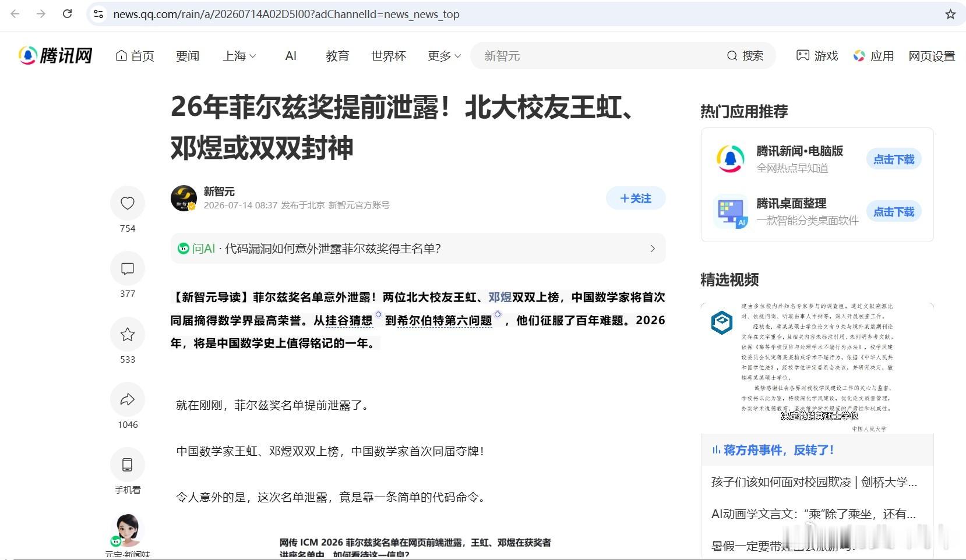Follow author with +关注 button
This screenshot has height=560, width=966.
click(636, 199)
